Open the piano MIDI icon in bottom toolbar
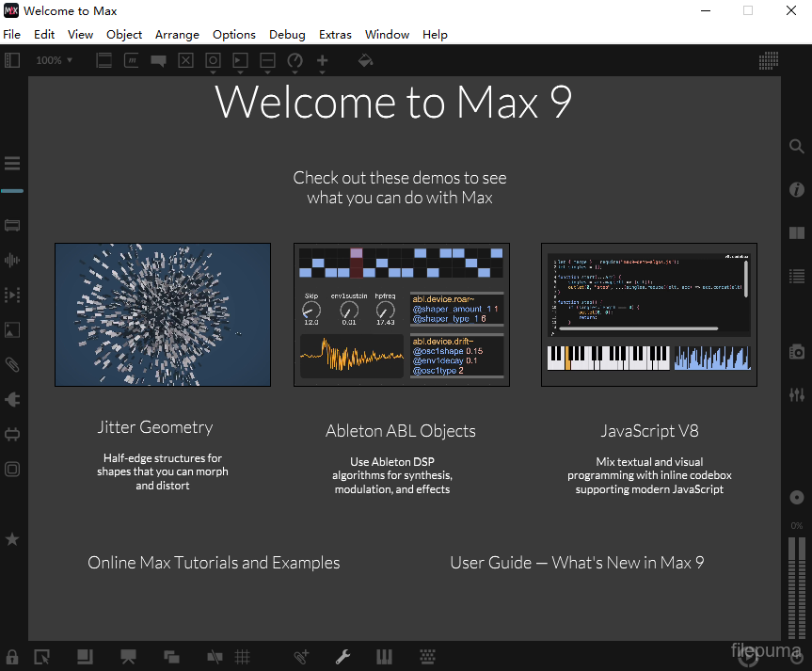The height and width of the screenshot is (671, 812). pos(384,657)
